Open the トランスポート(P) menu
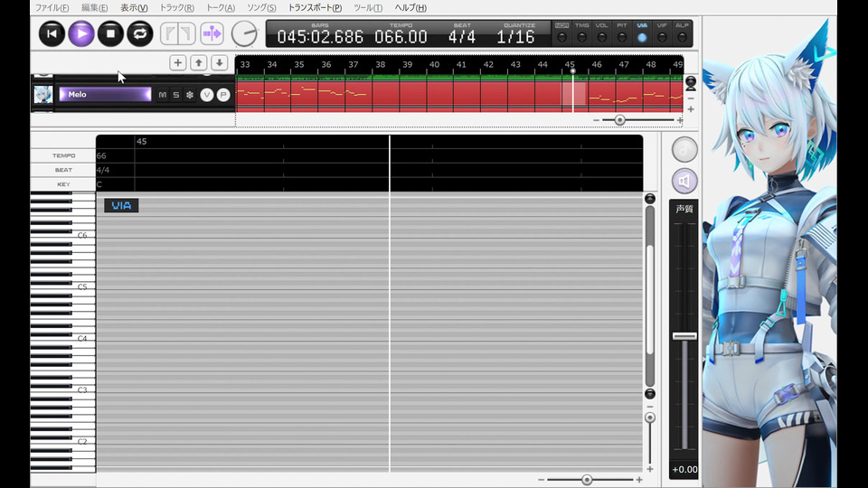 (x=315, y=8)
